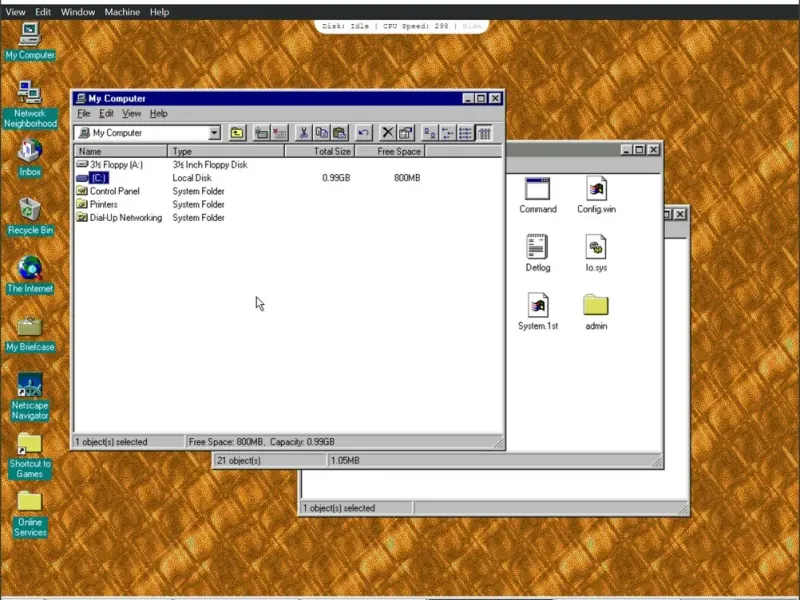Open the Edit menu in My Computer

pyautogui.click(x=106, y=113)
